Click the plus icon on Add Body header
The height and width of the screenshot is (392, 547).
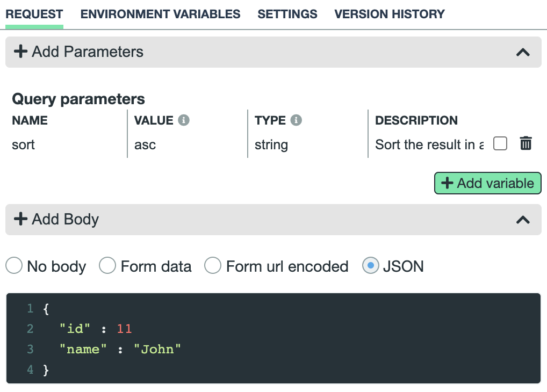(20, 219)
